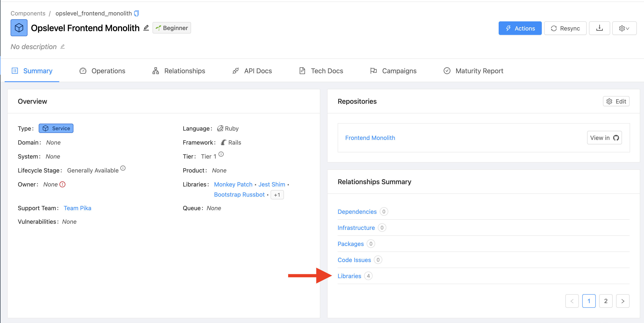Edit the description via pencil icon
This screenshot has width=644, height=323.
(62, 47)
